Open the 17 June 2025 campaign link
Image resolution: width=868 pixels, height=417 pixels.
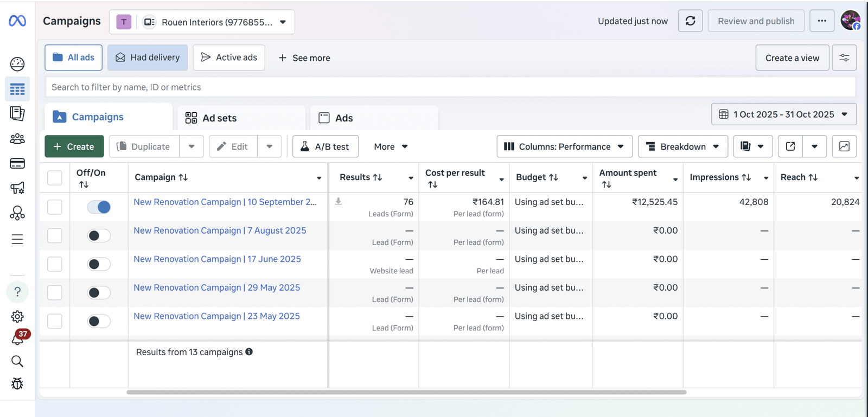217,259
